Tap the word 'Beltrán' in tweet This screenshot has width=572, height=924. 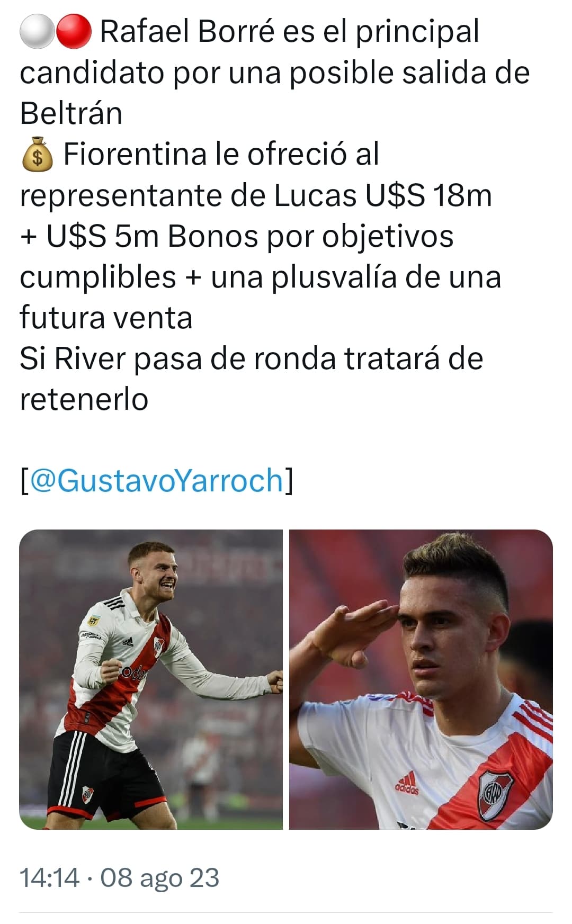tap(71, 113)
